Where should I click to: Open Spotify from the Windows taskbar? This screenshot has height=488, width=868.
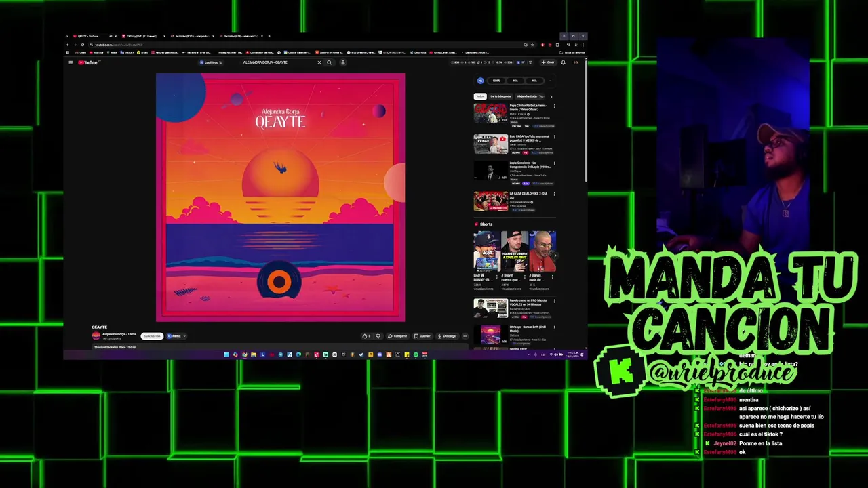click(x=416, y=354)
